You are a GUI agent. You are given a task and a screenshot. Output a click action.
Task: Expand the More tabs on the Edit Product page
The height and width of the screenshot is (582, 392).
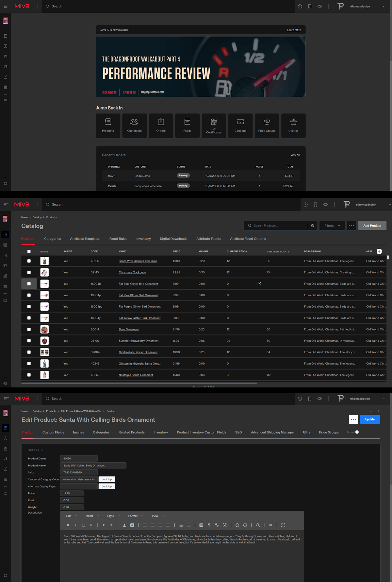click(353, 432)
